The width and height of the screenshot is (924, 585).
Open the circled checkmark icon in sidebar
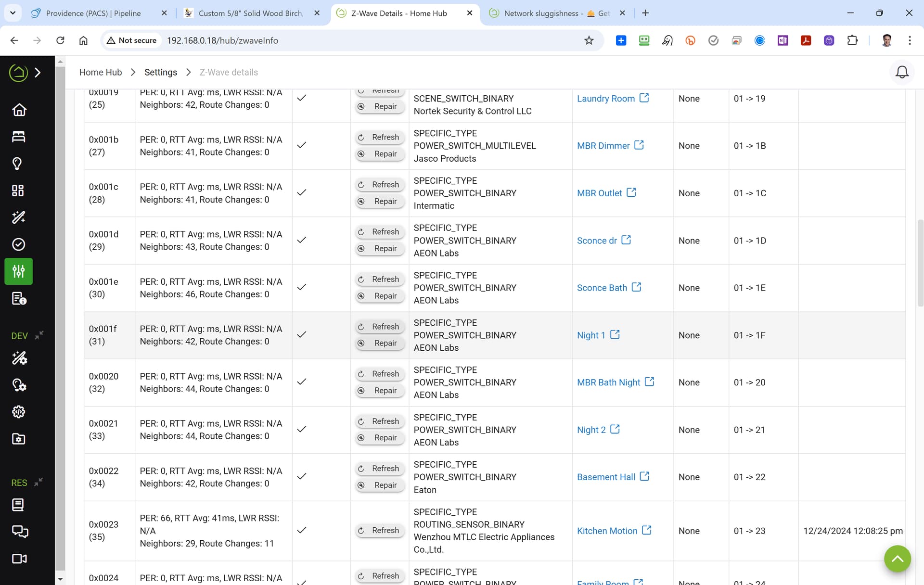click(19, 244)
